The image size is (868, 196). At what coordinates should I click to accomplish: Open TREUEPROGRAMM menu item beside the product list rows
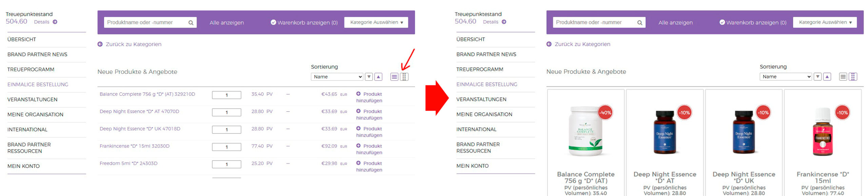coord(31,69)
